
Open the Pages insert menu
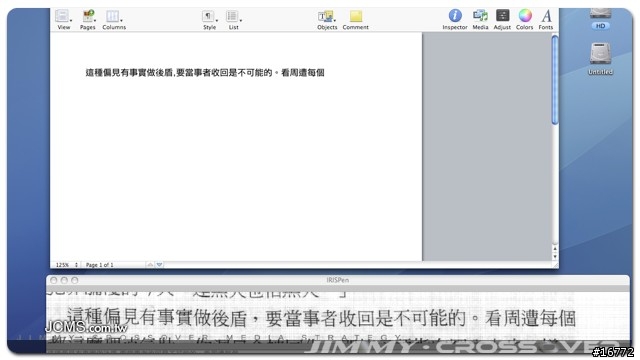point(88,19)
